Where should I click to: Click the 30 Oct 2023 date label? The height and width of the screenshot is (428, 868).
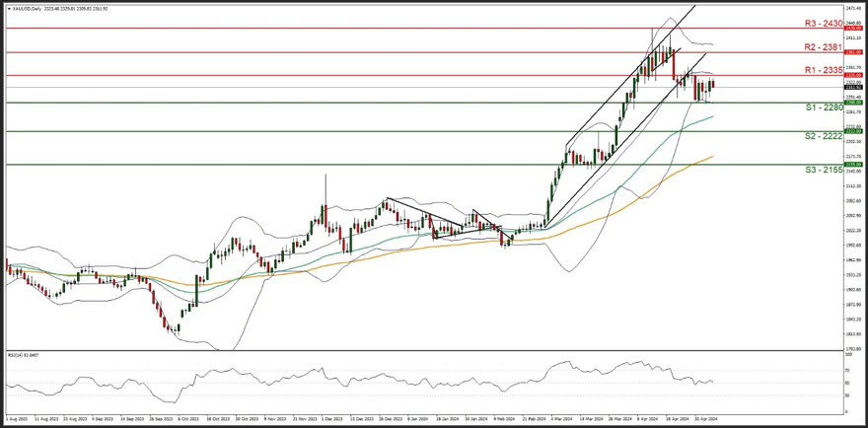247,419
